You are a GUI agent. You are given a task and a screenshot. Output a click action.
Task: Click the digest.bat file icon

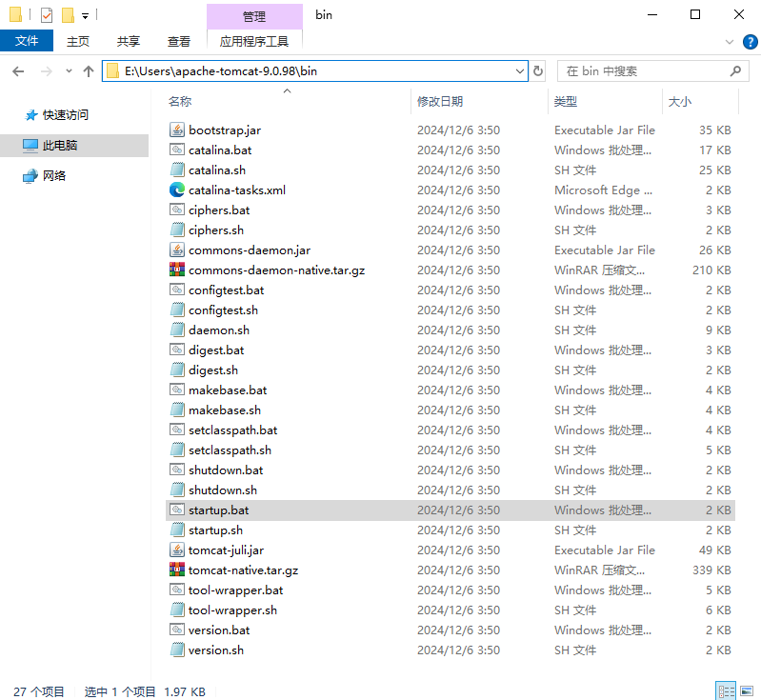pos(176,350)
